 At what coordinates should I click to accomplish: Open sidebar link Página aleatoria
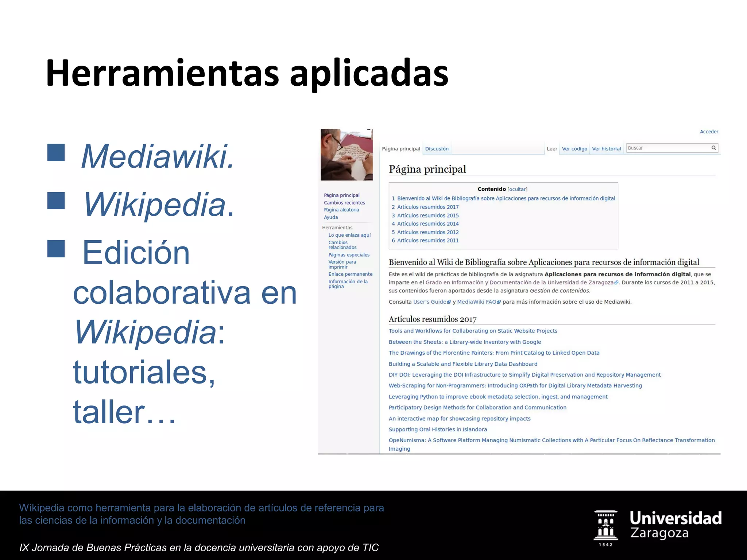[x=341, y=210]
